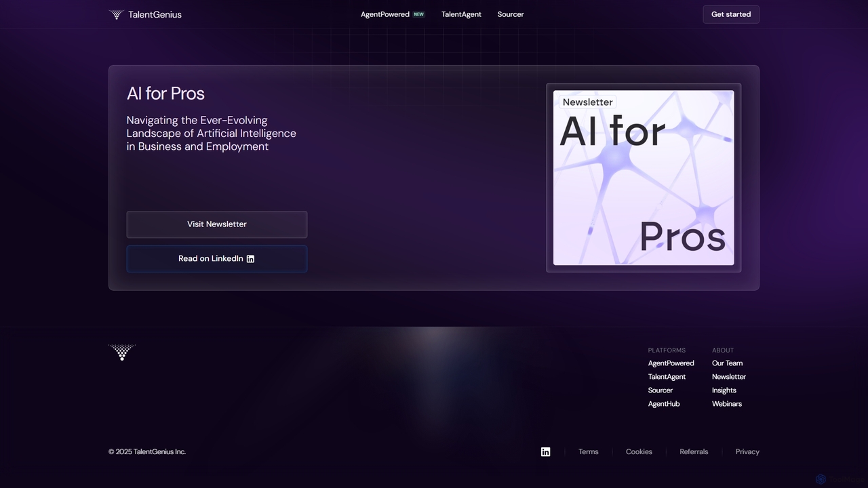Open AgentPowered link in footer Platforms
This screenshot has height=488, width=868.
pyautogui.click(x=671, y=363)
